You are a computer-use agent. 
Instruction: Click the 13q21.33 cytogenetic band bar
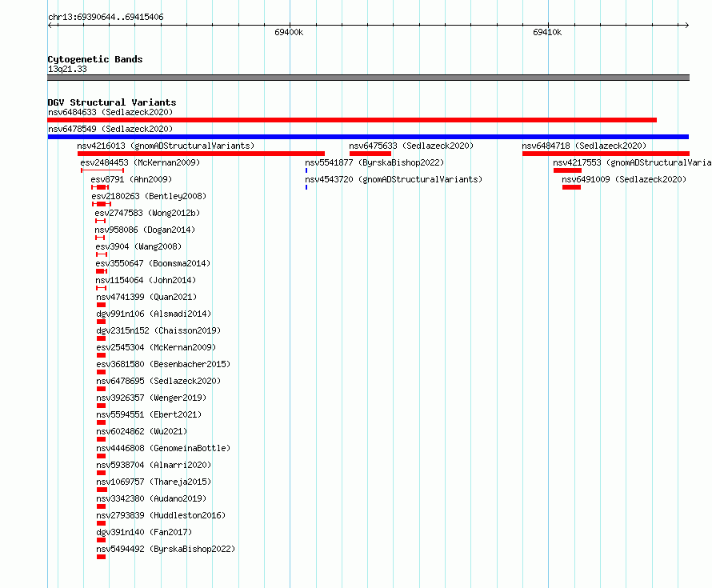(x=368, y=78)
